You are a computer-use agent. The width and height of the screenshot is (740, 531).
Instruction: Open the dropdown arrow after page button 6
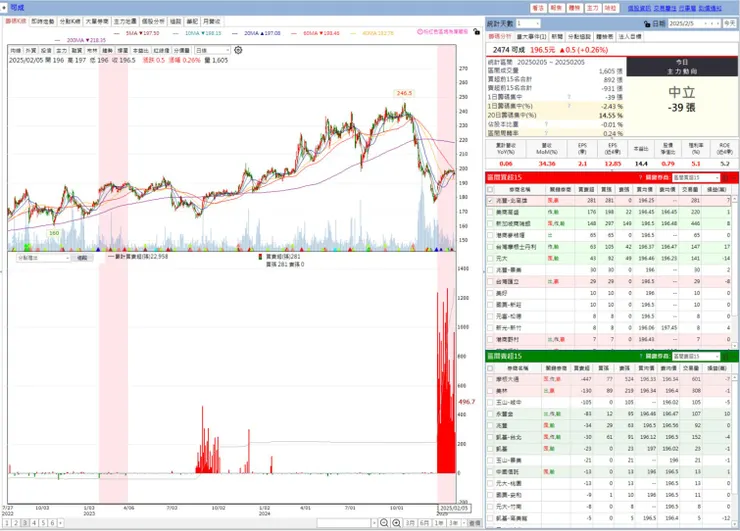click(60, 523)
